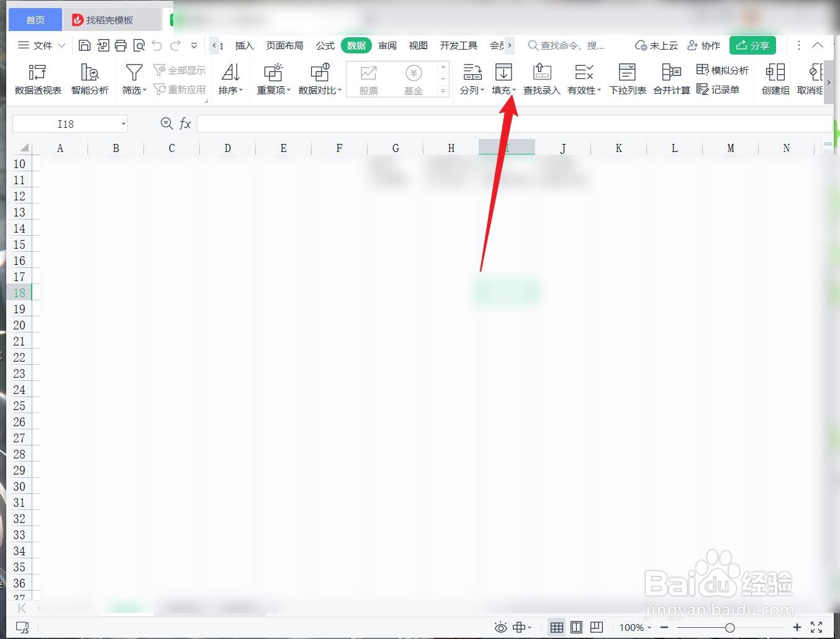This screenshot has height=639, width=840.
Task: Open the 公式 Formulas tab
Action: 325,45
